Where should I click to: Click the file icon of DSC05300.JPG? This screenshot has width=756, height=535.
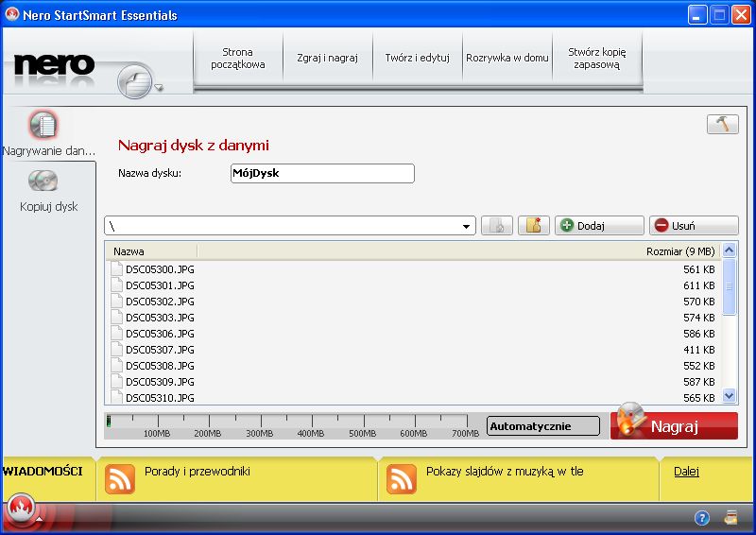[x=116, y=268]
